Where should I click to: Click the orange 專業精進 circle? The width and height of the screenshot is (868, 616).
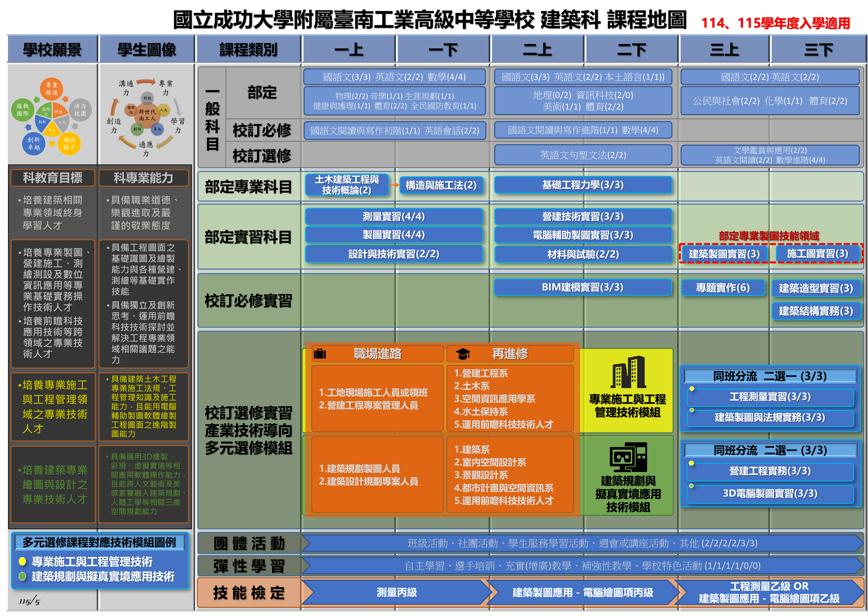tap(52, 89)
